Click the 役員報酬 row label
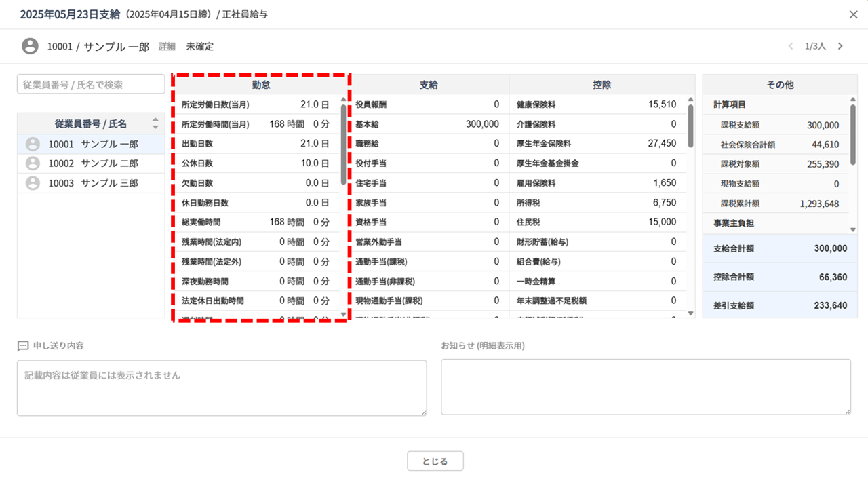Image resolution: width=868 pixels, height=481 pixels. 370,104
